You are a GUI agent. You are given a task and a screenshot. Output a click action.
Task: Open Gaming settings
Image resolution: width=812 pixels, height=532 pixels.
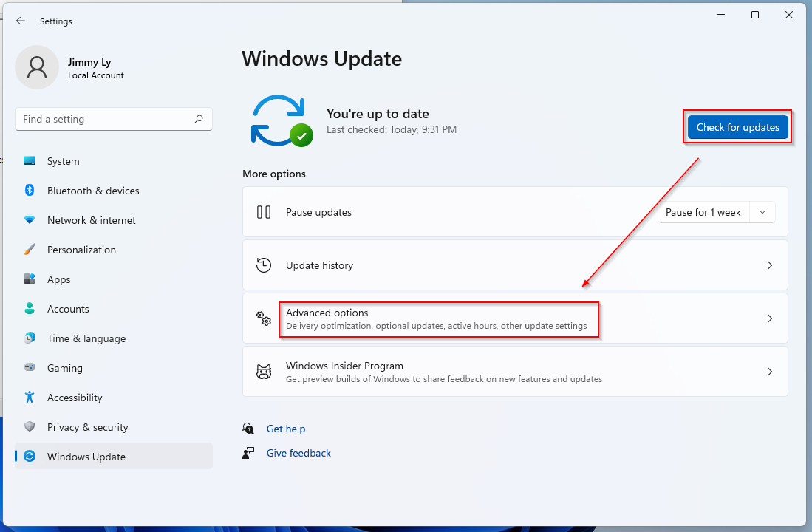click(113, 367)
